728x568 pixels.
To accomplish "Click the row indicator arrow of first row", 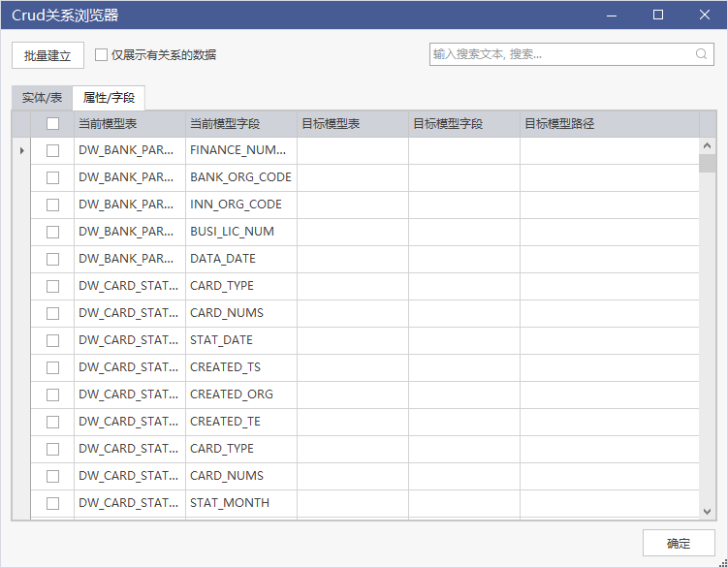I will [21, 150].
